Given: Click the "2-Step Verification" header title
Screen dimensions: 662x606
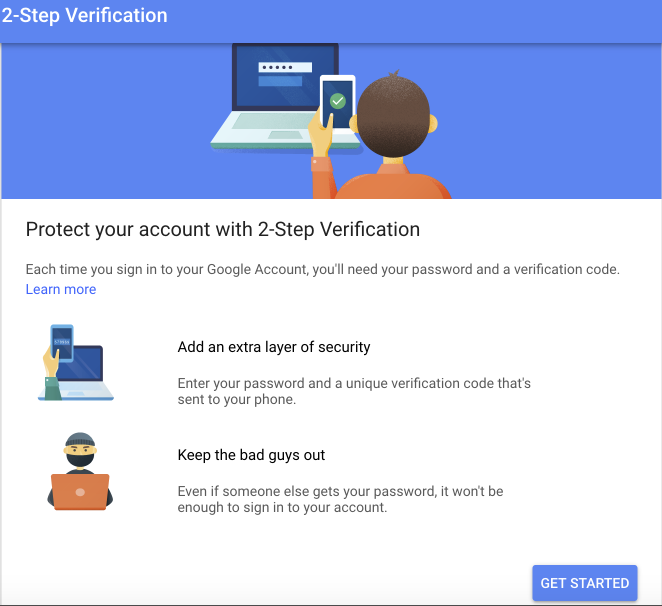Looking at the screenshot, I should tap(84, 17).
